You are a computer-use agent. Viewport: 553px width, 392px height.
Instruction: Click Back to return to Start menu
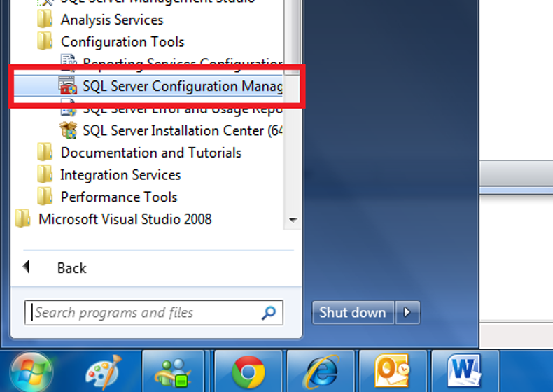71,268
